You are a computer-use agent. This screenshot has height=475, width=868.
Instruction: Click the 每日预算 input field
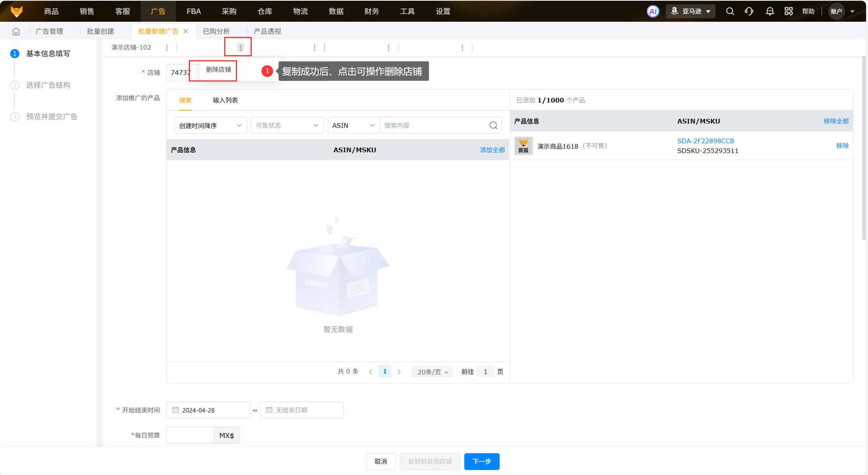coord(190,435)
